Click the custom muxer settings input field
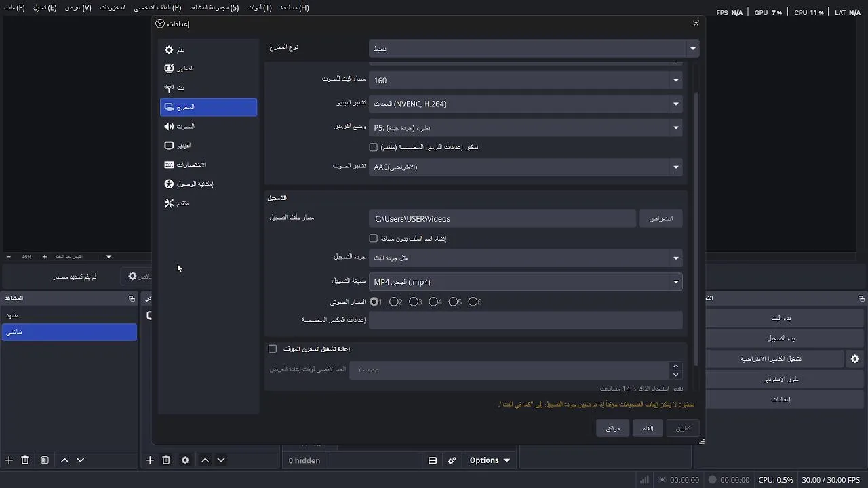868x488 pixels. 526,321
